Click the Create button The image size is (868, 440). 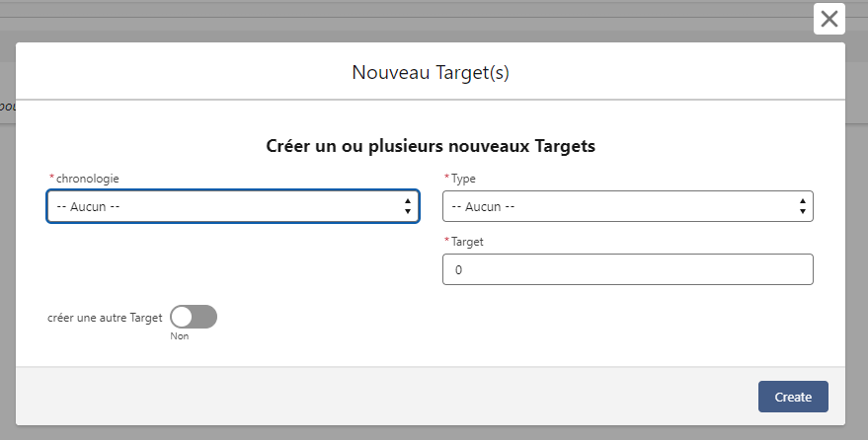tap(793, 397)
